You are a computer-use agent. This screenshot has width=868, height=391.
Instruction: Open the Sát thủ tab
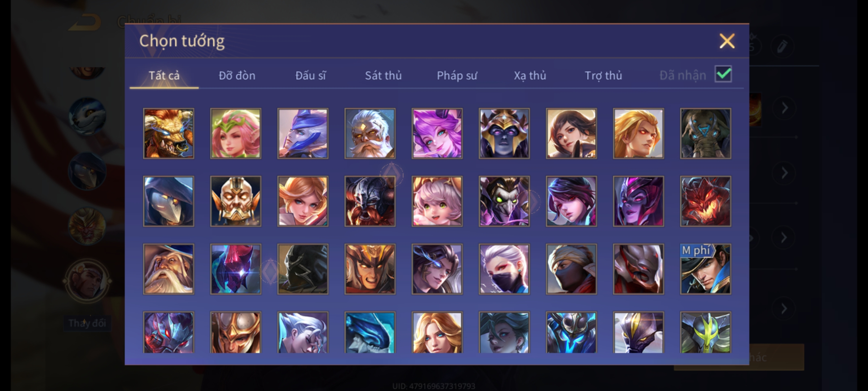pos(383,75)
